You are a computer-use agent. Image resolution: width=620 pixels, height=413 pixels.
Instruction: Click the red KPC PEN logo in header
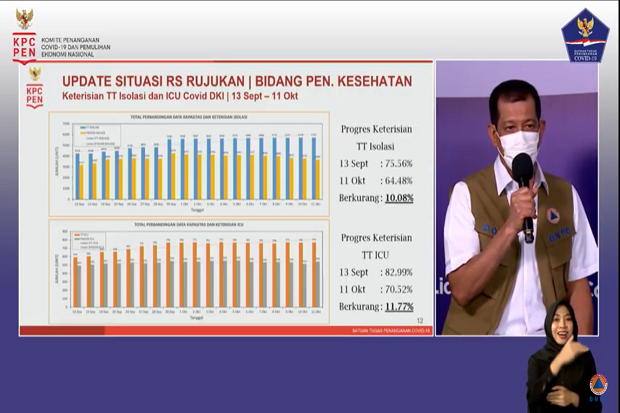[25, 48]
